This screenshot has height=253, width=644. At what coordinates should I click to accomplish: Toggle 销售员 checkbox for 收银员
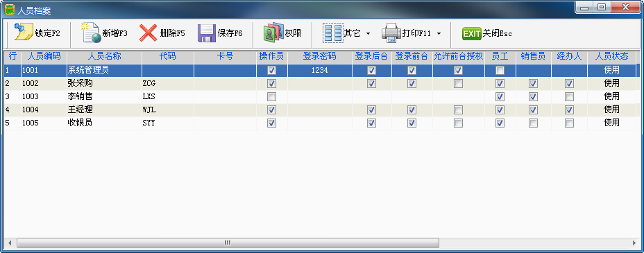pyautogui.click(x=533, y=123)
